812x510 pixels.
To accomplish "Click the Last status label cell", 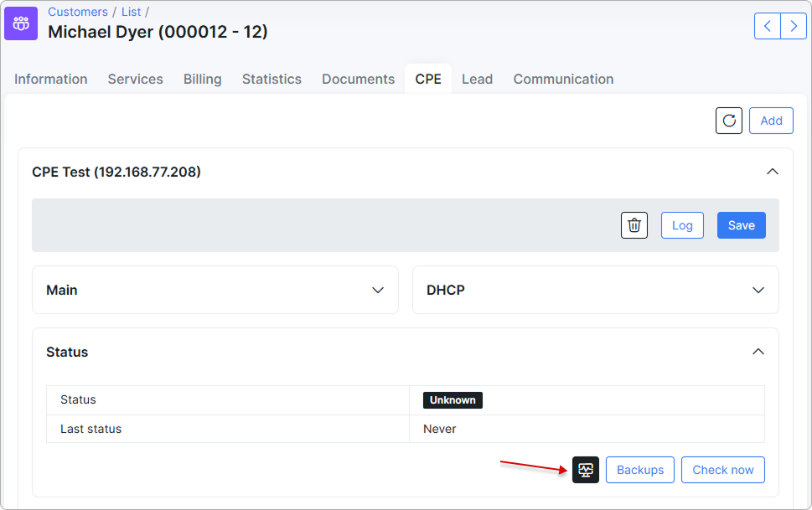I will 228,430.
